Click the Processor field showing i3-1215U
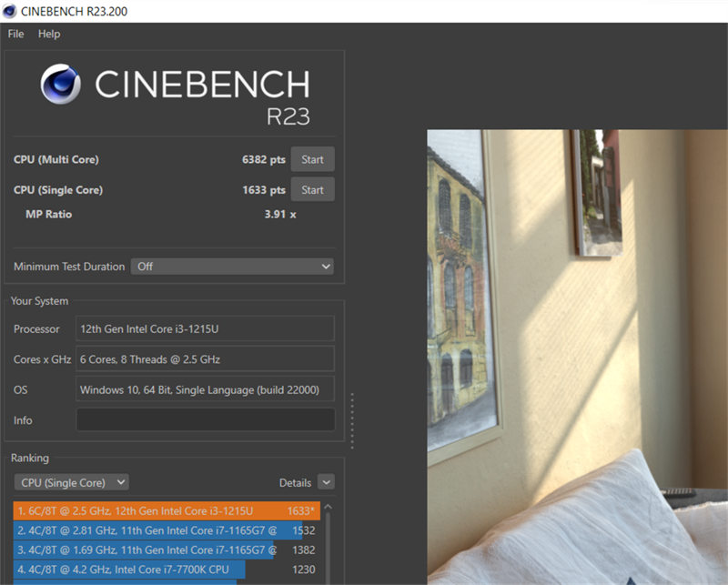Viewport: 728px width, 585px height. coord(205,328)
